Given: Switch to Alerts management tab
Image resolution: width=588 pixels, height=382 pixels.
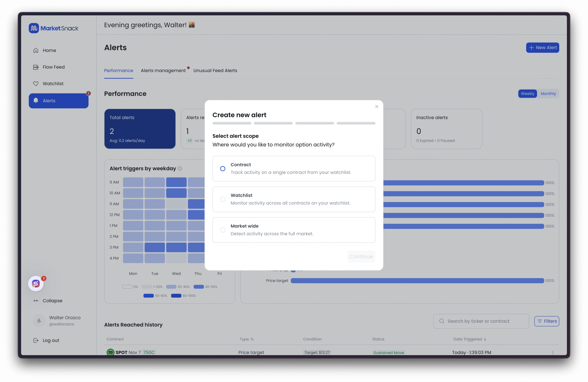Looking at the screenshot, I should click(163, 71).
